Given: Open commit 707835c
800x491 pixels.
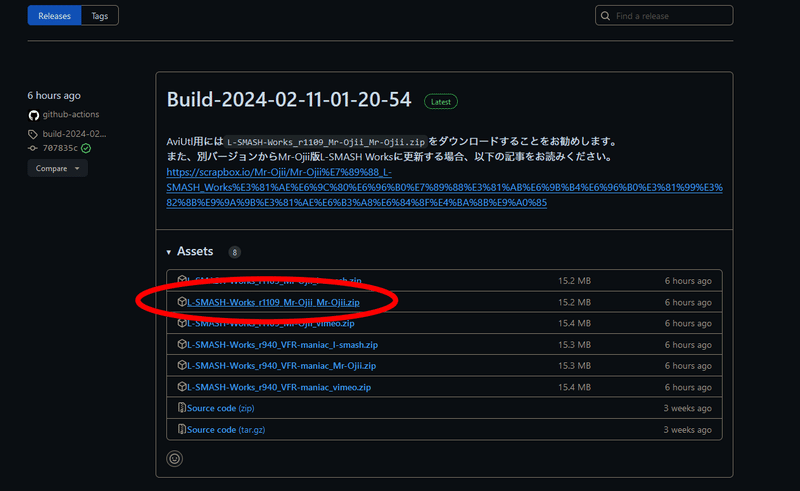Looking at the screenshot, I should click(60, 148).
